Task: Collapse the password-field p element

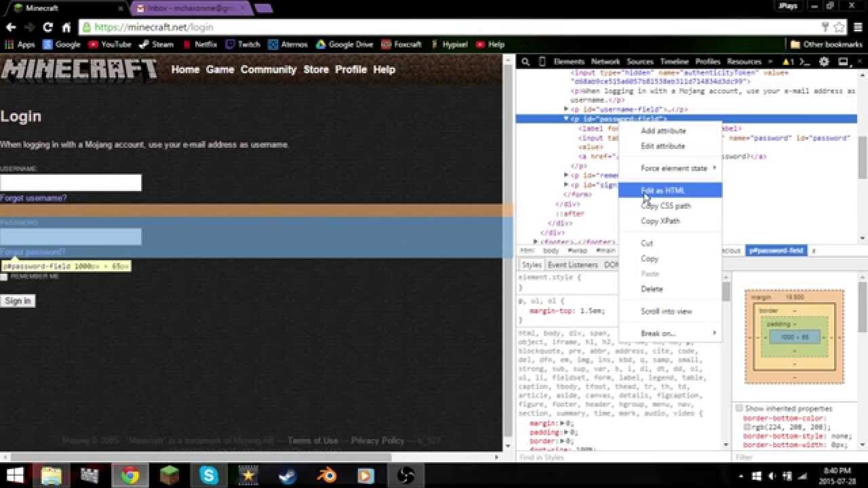Action: coord(566,119)
